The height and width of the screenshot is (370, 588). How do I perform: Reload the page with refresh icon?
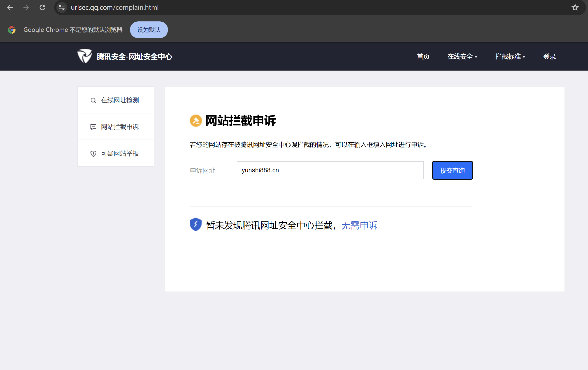pos(42,8)
